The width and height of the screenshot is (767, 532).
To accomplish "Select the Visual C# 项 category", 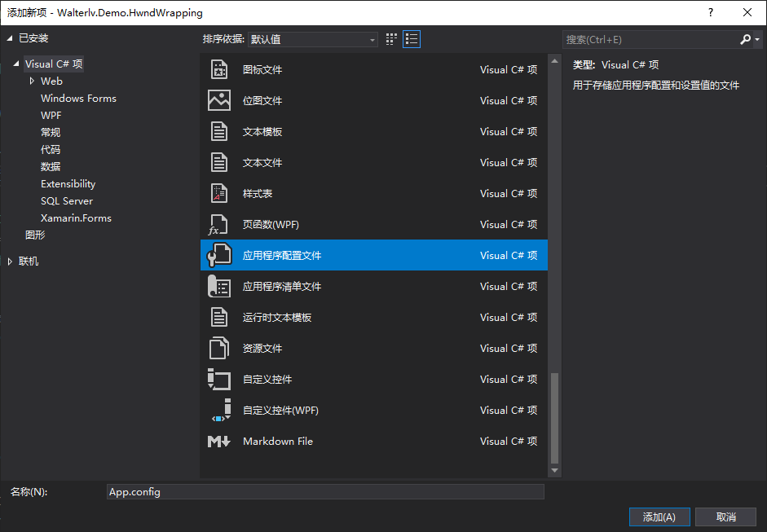I will coord(54,64).
